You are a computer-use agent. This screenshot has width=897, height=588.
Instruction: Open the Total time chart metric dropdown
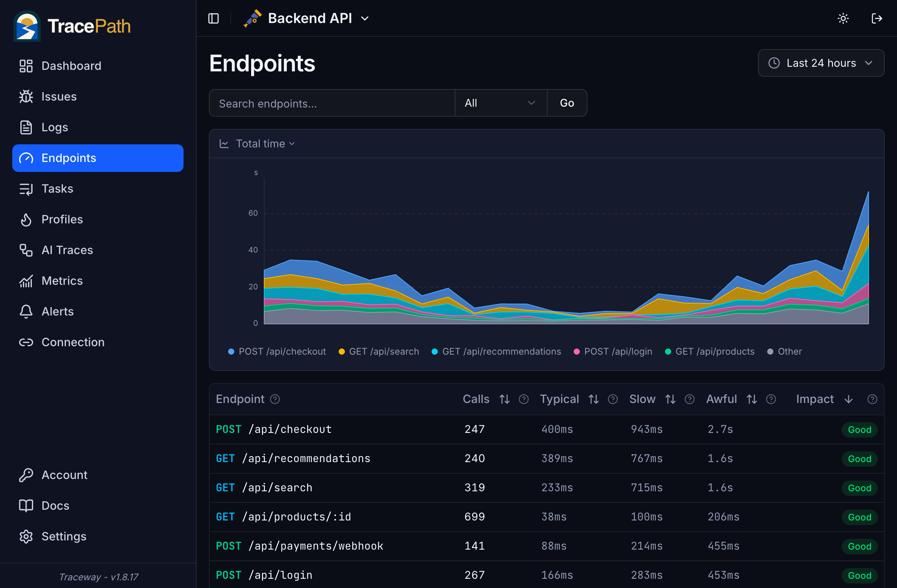(265, 144)
